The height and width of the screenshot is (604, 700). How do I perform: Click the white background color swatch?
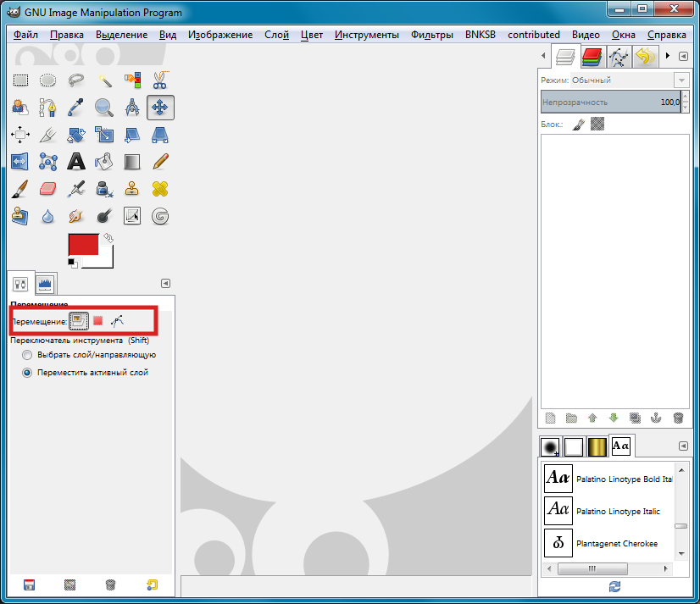(106, 261)
